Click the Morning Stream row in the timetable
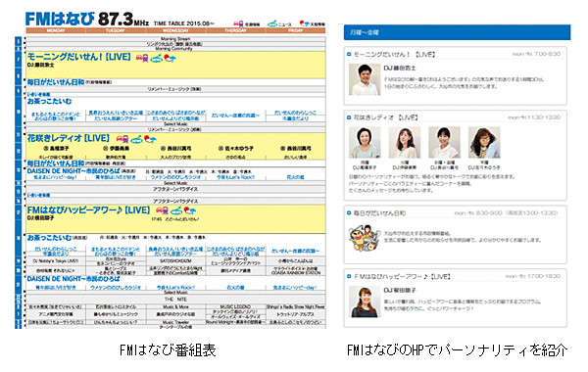 pos(175,39)
